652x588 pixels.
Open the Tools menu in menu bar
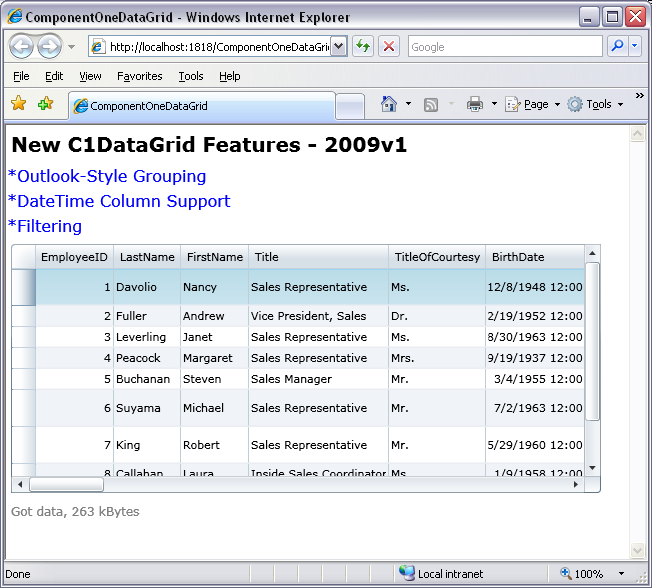[x=191, y=76]
